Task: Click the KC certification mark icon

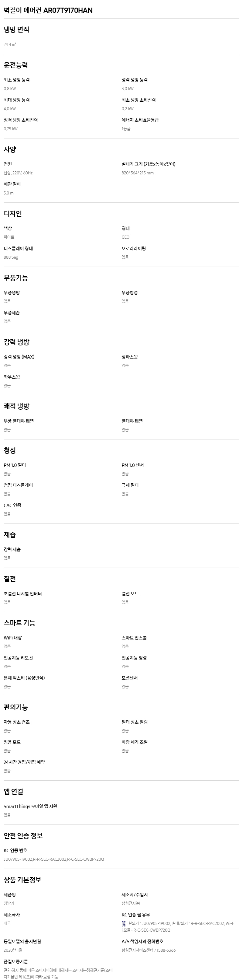Action: tap(124, 923)
